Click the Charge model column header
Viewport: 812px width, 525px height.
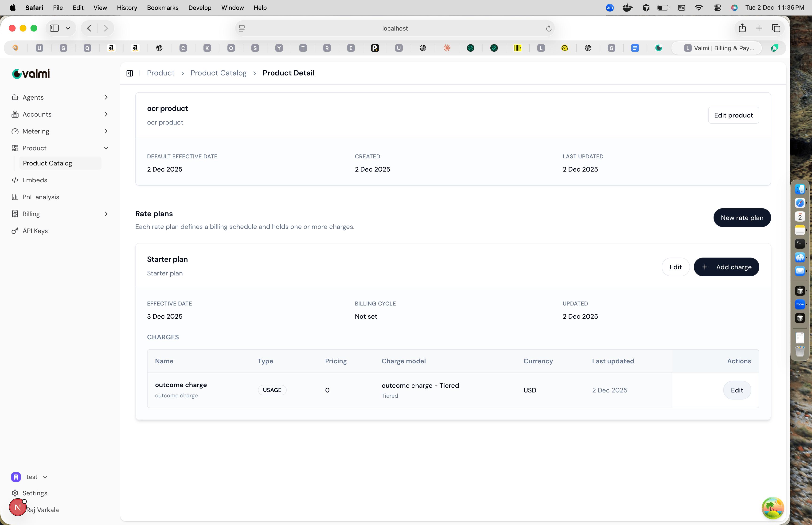point(403,361)
